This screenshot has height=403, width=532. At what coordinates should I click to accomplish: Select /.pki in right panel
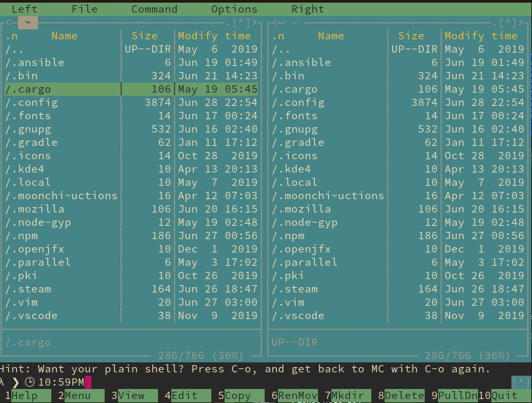point(398,276)
